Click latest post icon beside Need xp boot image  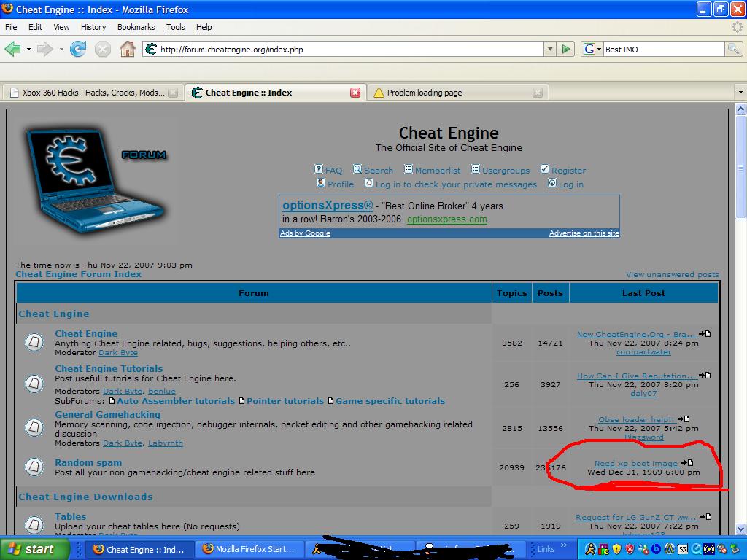686,463
